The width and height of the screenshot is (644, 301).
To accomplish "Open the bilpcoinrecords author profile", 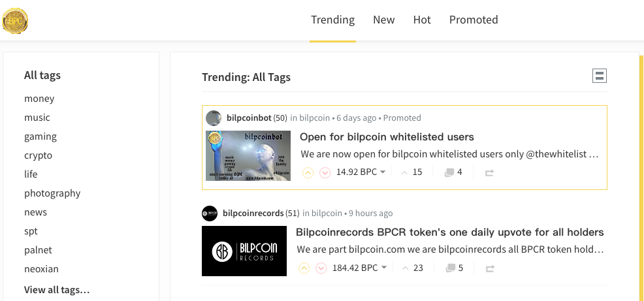I will pos(253,213).
